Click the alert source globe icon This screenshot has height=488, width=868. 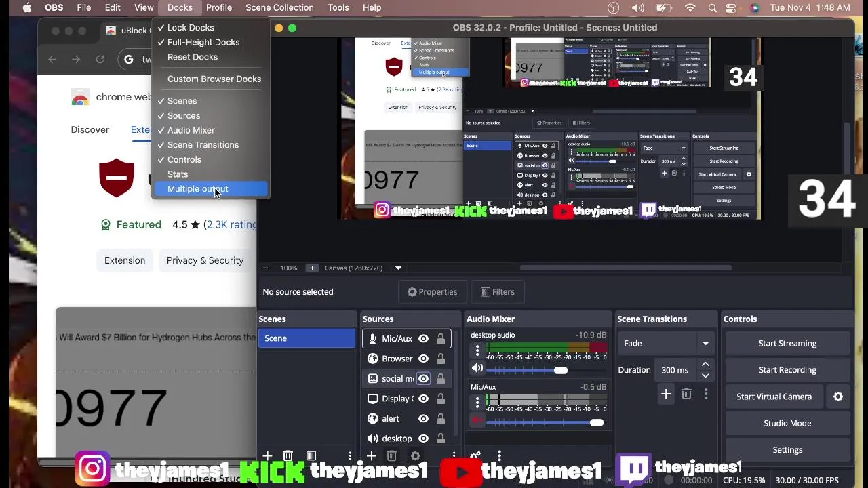click(372, 418)
